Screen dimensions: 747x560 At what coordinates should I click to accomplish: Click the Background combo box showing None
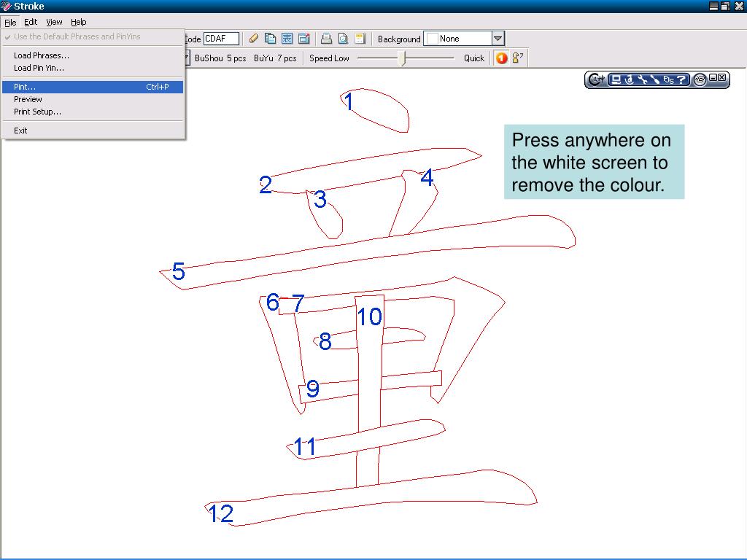(463, 39)
